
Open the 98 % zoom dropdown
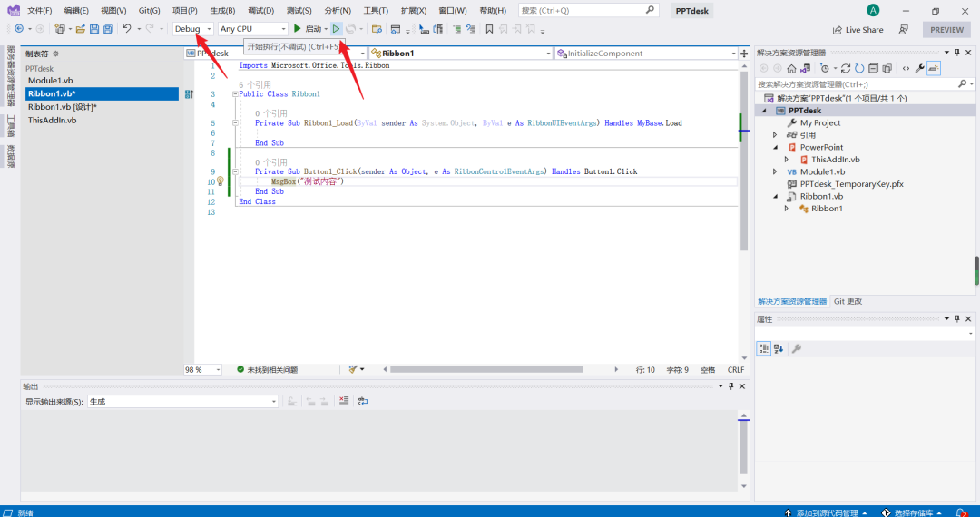click(202, 370)
